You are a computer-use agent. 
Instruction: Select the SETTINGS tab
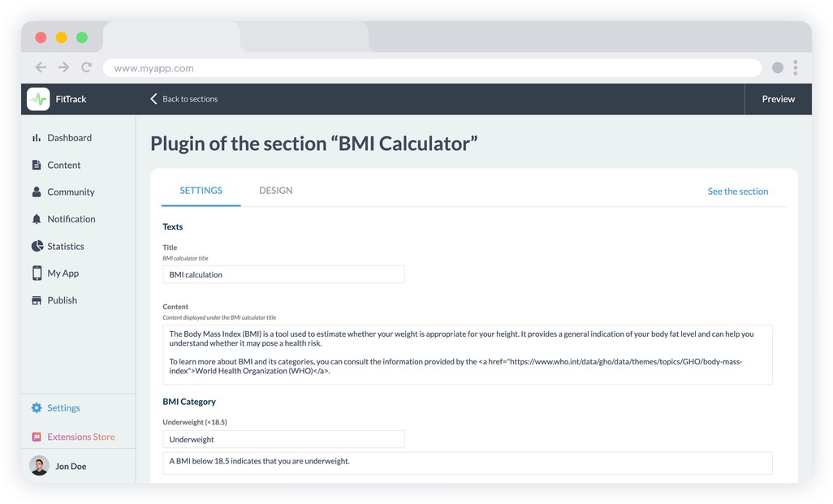pyautogui.click(x=201, y=191)
